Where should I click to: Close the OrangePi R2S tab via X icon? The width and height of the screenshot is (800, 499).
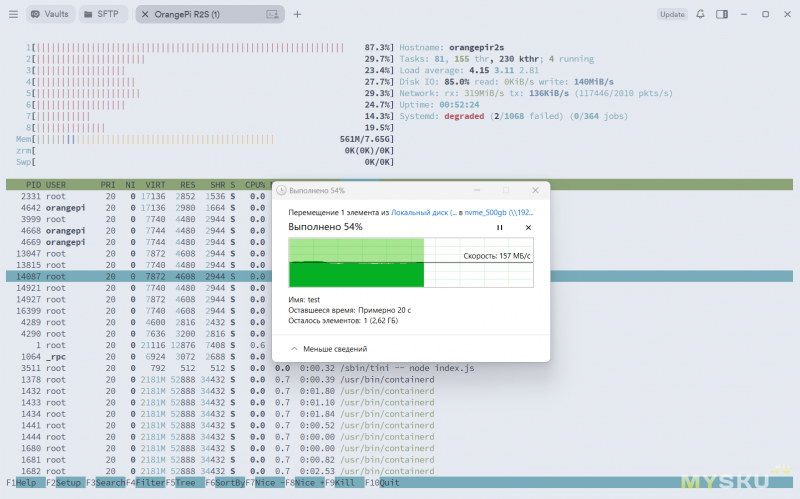pyautogui.click(x=145, y=14)
